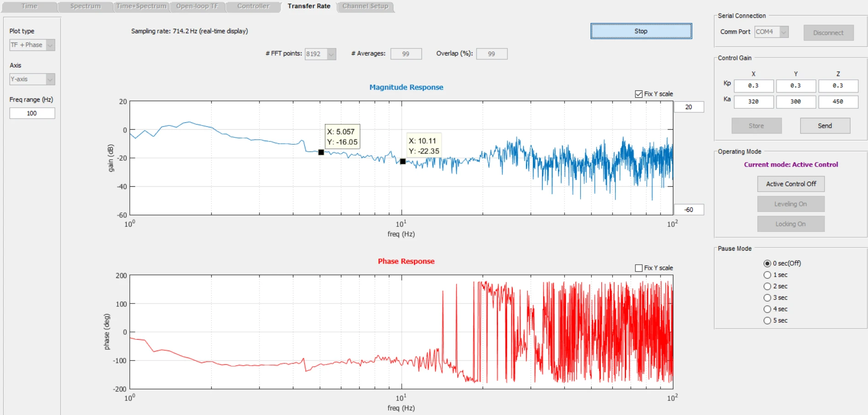Open the Open-loop TF tab
Viewport: 868px width, 415px height.
(x=197, y=6)
